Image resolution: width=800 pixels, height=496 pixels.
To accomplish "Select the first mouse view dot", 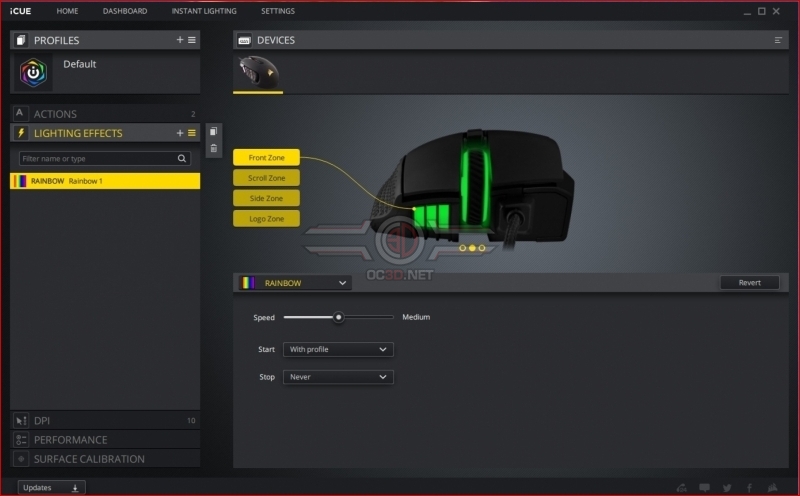I will [462, 248].
